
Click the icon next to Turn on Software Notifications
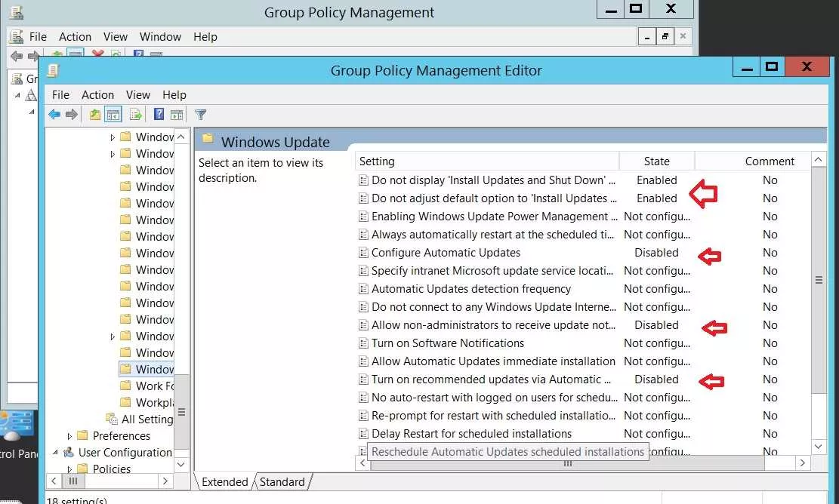point(363,343)
